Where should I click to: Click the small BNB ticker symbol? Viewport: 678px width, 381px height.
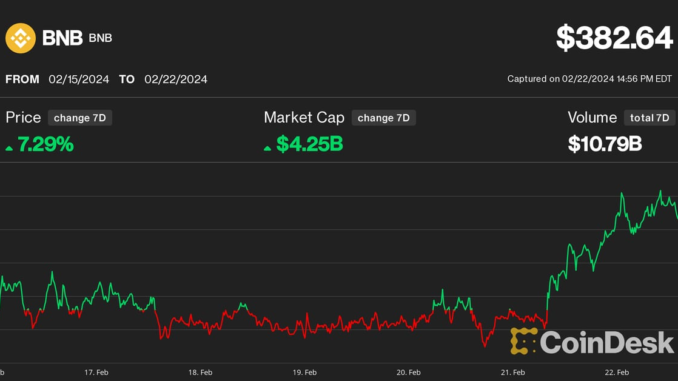point(100,38)
